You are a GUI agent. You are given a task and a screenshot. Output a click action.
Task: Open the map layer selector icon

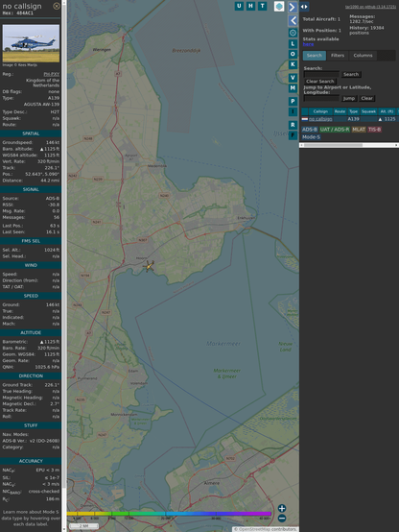279,6
